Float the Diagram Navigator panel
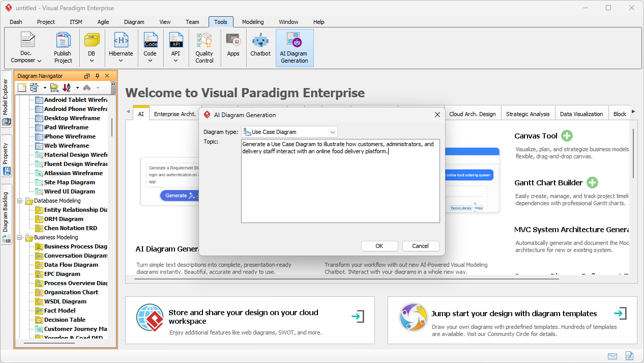The height and width of the screenshot is (363, 644). (x=86, y=75)
